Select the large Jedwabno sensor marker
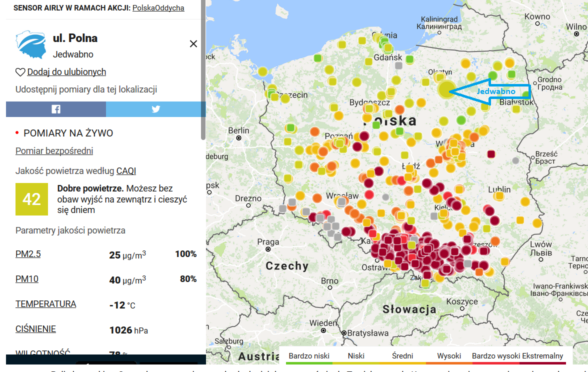This screenshot has width=588, height=372. pos(445,90)
